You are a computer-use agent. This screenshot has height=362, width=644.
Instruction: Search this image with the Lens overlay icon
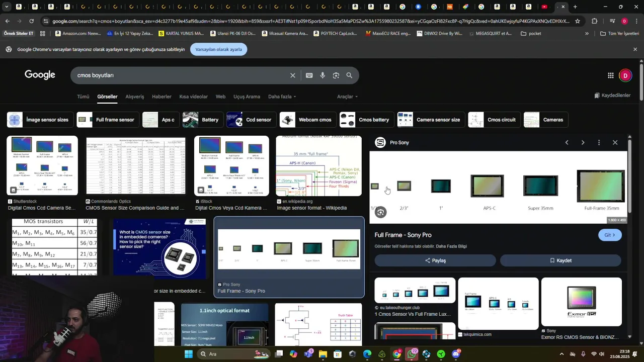(381, 212)
